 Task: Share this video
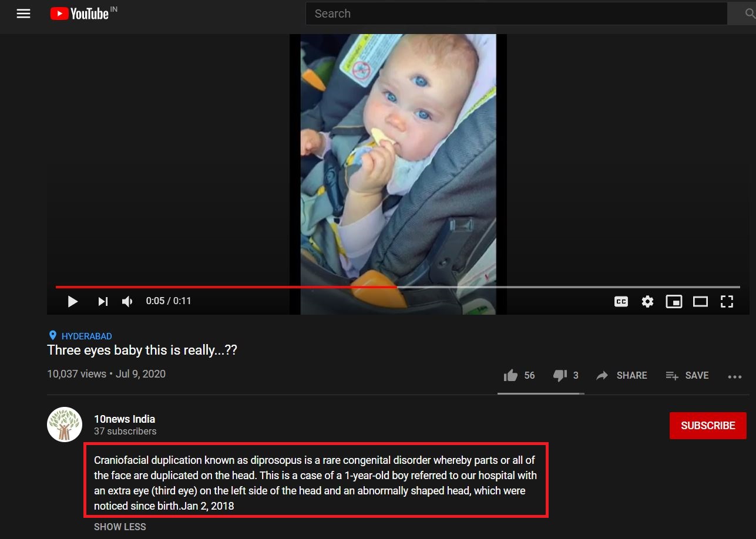[621, 375]
